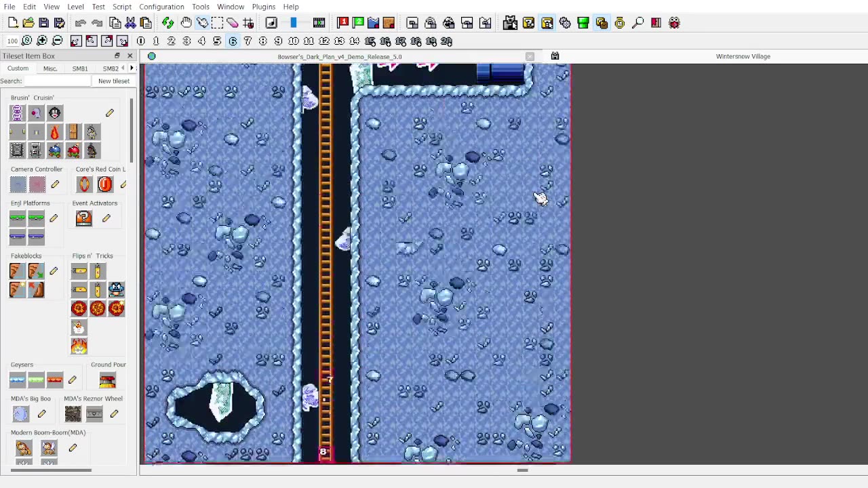This screenshot has width=868, height=488.
Task: Edit the Camera Controller tileset pencil
Action: click(x=55, y=184)
